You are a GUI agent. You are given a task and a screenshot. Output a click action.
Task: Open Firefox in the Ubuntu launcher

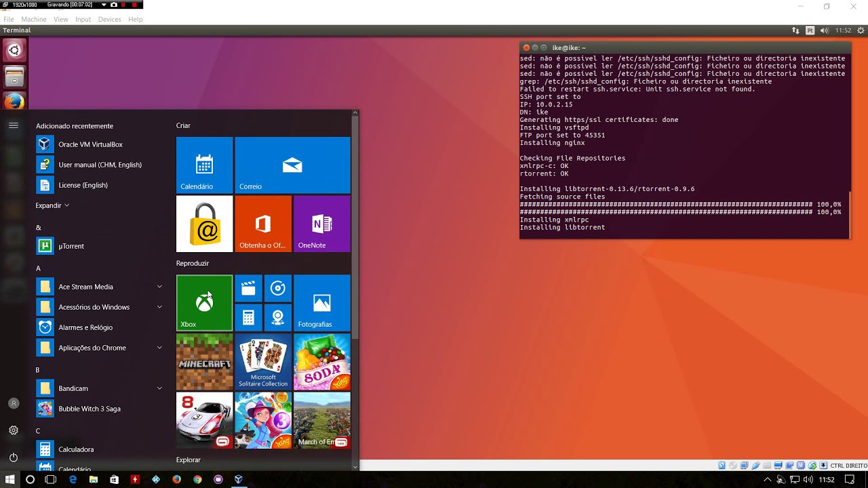coord(14,102)
